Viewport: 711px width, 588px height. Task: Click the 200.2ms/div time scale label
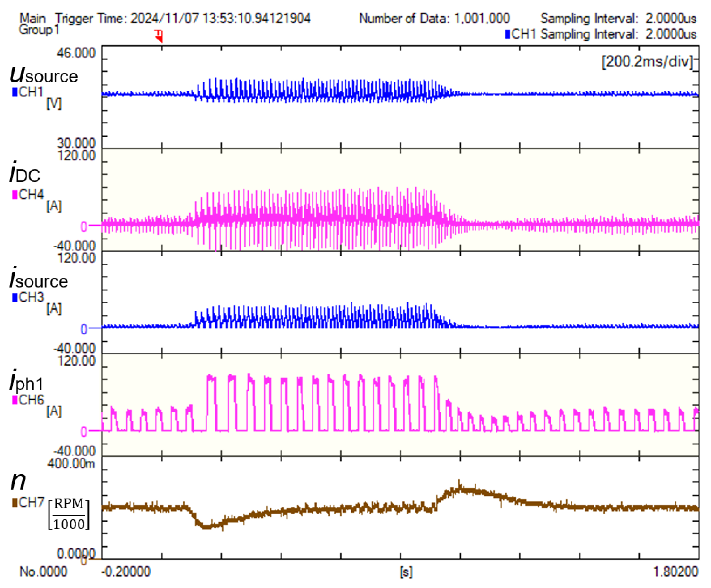[647, 61]
